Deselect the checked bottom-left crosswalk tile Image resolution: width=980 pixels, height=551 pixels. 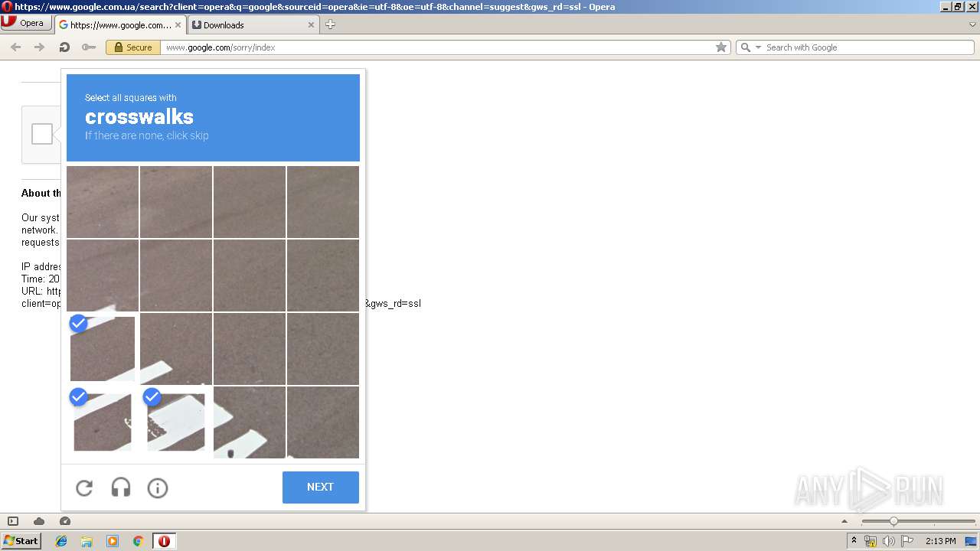[103, 422]
